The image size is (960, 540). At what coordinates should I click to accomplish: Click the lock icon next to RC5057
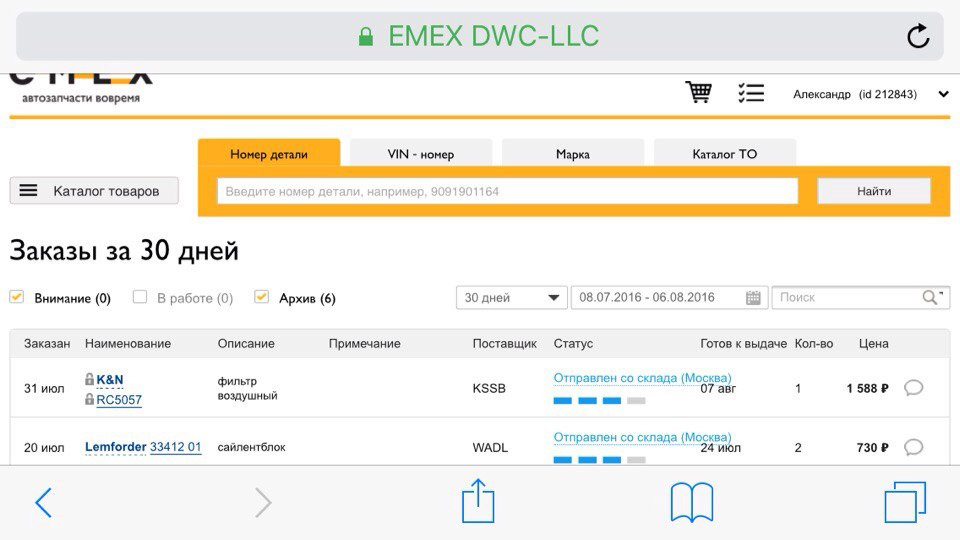tap(89, 399)
